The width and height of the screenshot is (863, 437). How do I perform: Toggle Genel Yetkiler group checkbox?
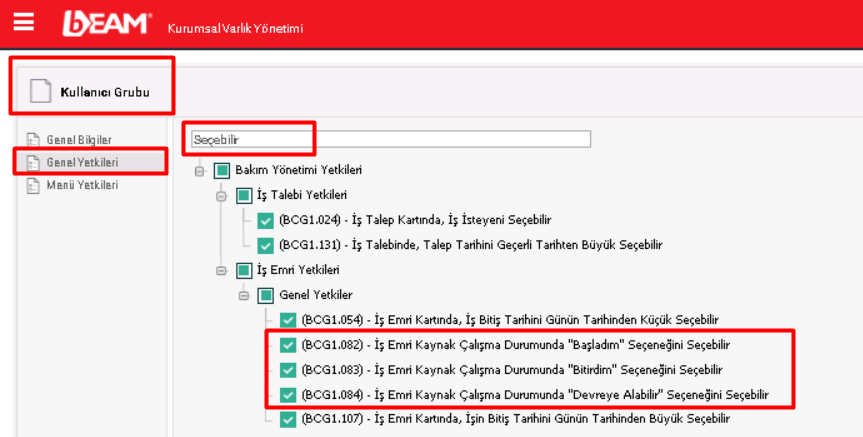[x=266, y=296]
